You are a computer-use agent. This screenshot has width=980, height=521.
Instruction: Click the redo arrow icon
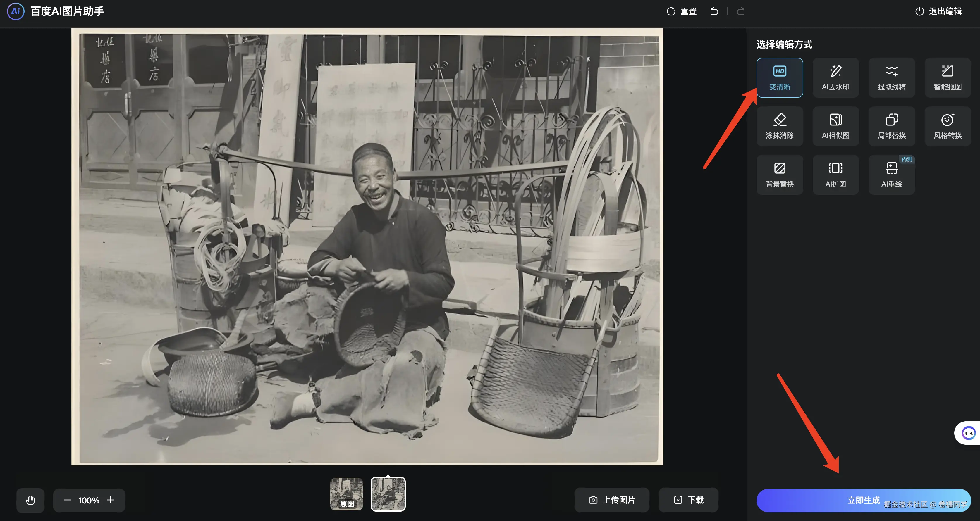(x=740, y=11)
